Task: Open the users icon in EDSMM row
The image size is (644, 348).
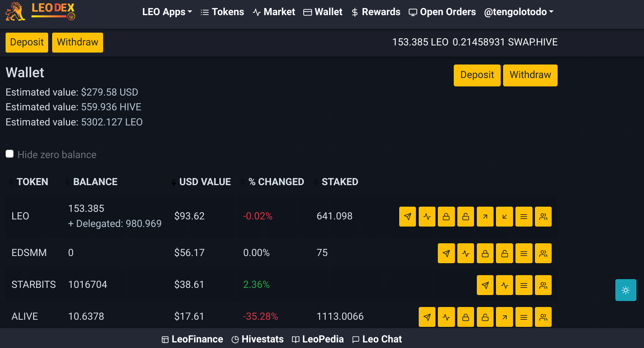Action: (543, 253)
